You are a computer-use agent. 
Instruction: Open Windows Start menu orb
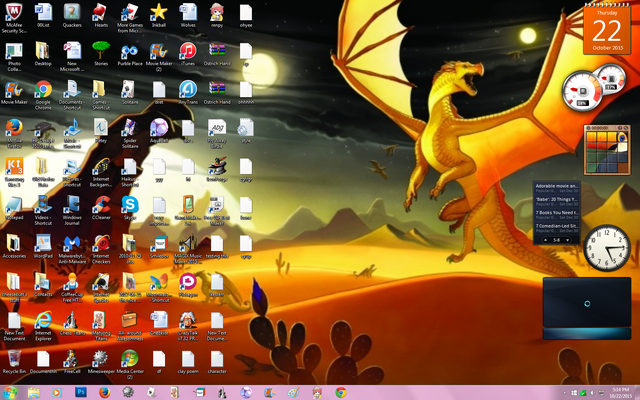point(10,393)
